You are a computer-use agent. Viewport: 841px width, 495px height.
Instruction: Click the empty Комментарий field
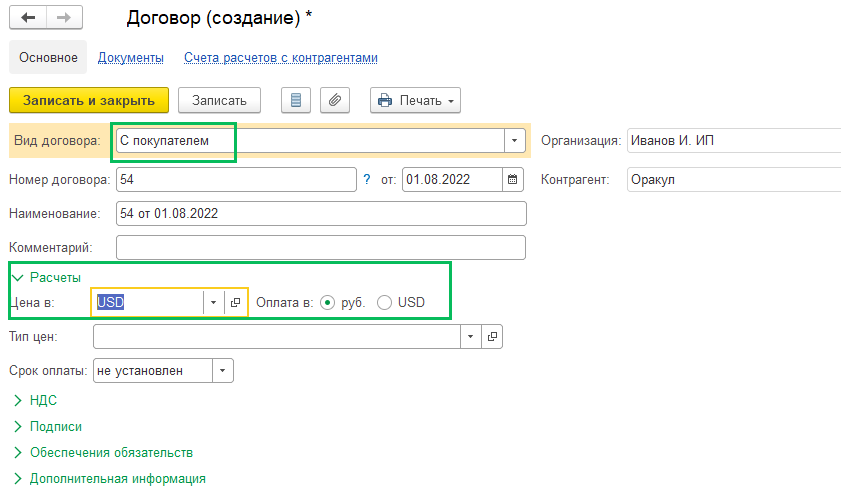click(321, 247)
